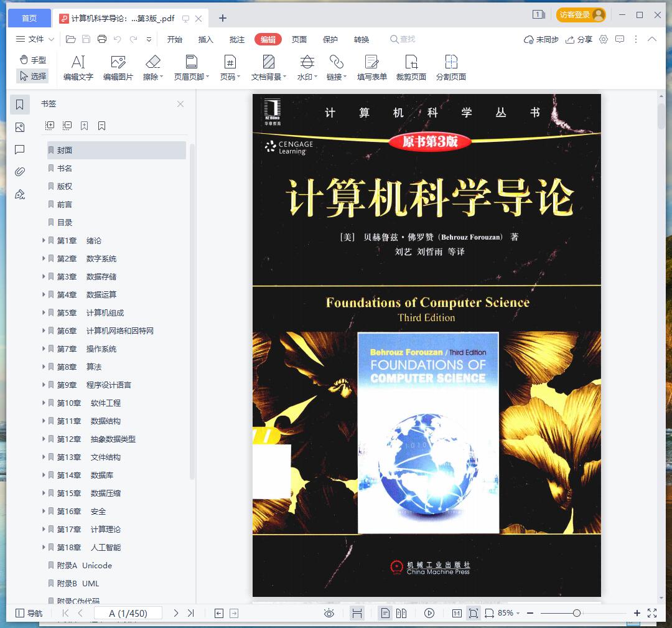Open the signature pen sidebar icon
The image size is (672, 628).
click(x=20, y=195)
